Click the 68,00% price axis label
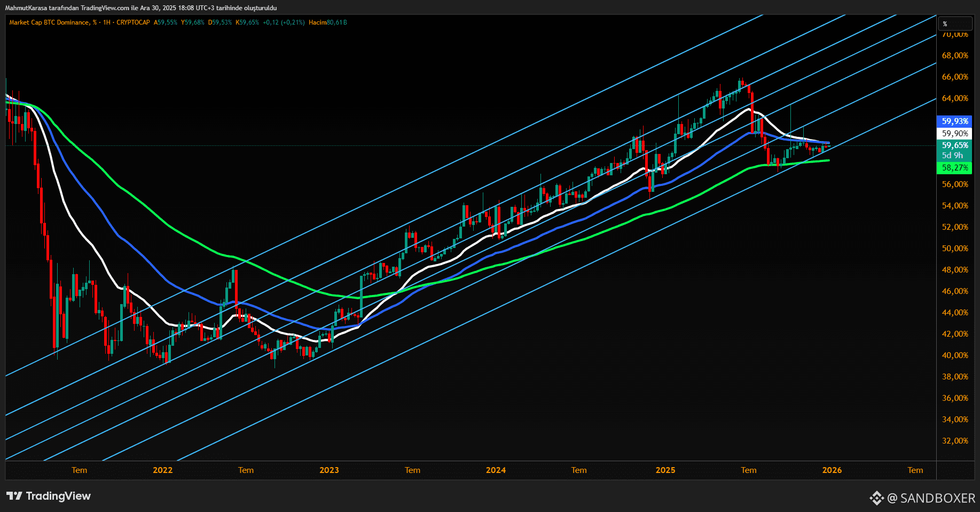This screenshot has height=512, width=980. pos(955,56)
